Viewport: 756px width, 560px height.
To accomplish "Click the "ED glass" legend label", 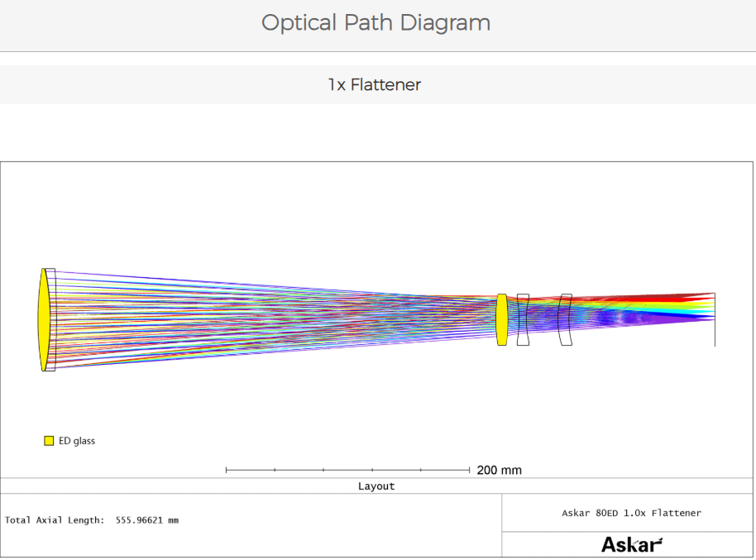I will pos(77,441).
